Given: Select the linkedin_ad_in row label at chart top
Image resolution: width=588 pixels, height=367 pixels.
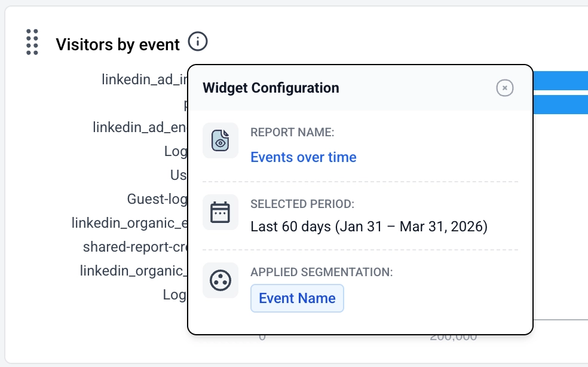Looking at the screenshot, I should [145, 79].
